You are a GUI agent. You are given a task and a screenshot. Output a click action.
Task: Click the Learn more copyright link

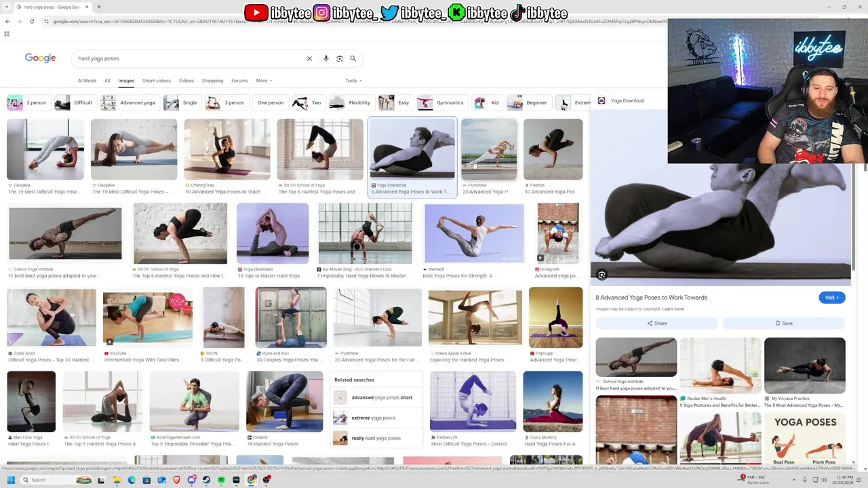coord(673,309)
